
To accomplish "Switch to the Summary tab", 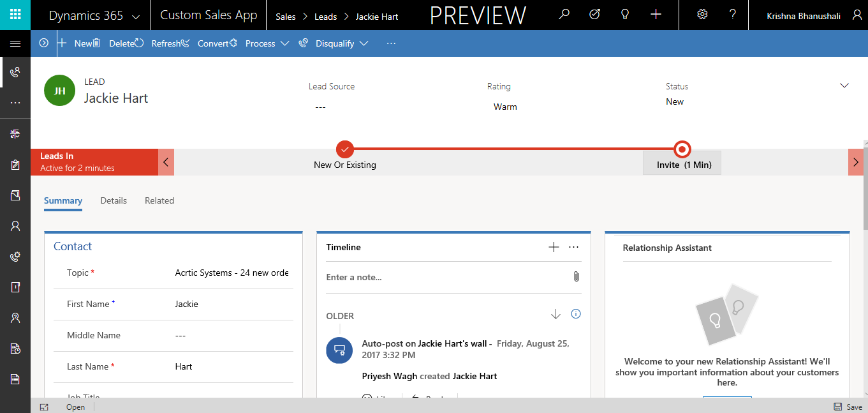I will [x=63, y=200].
